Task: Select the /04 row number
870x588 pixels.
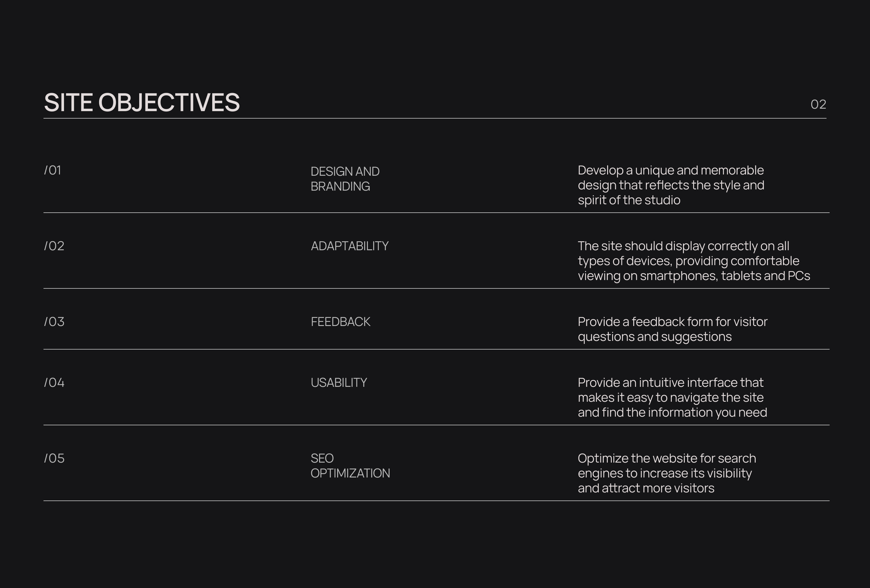Action: click(x=54, y=383)
